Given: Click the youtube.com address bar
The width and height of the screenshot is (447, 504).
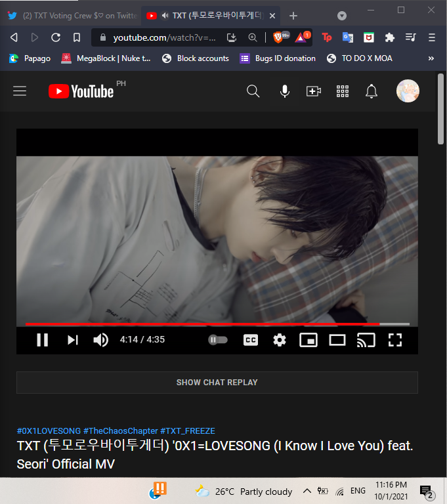Looking at the screenshot, I should pyautogui.click(x=164, y=37).
